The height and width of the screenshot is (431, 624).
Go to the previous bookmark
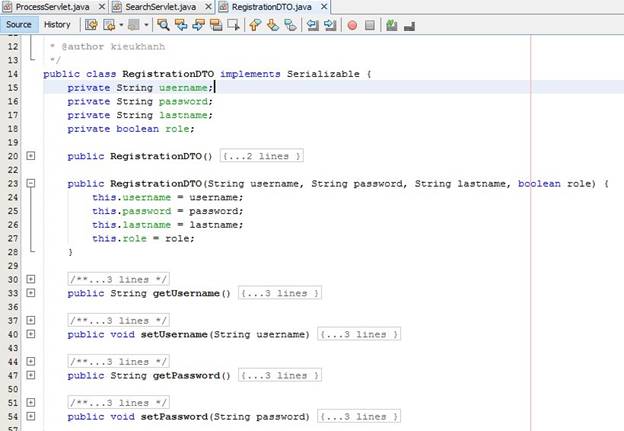(255, 25)
